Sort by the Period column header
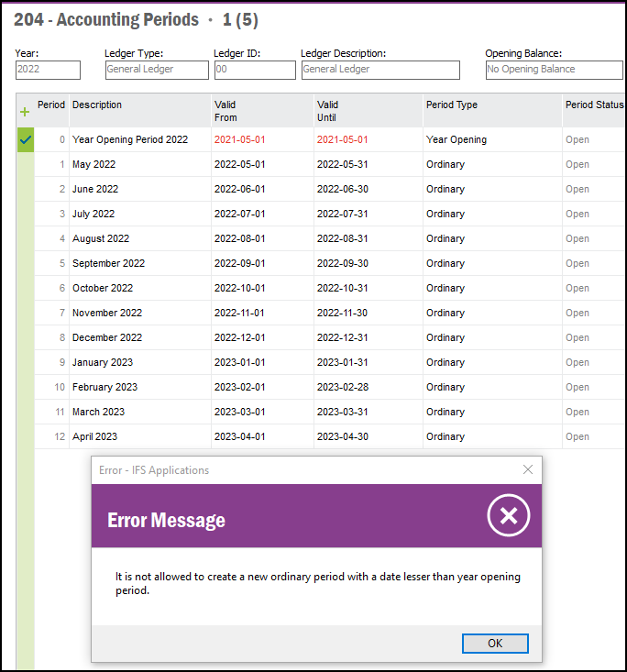The height and width of the screenshot is (672, 627). click(51, 105)
